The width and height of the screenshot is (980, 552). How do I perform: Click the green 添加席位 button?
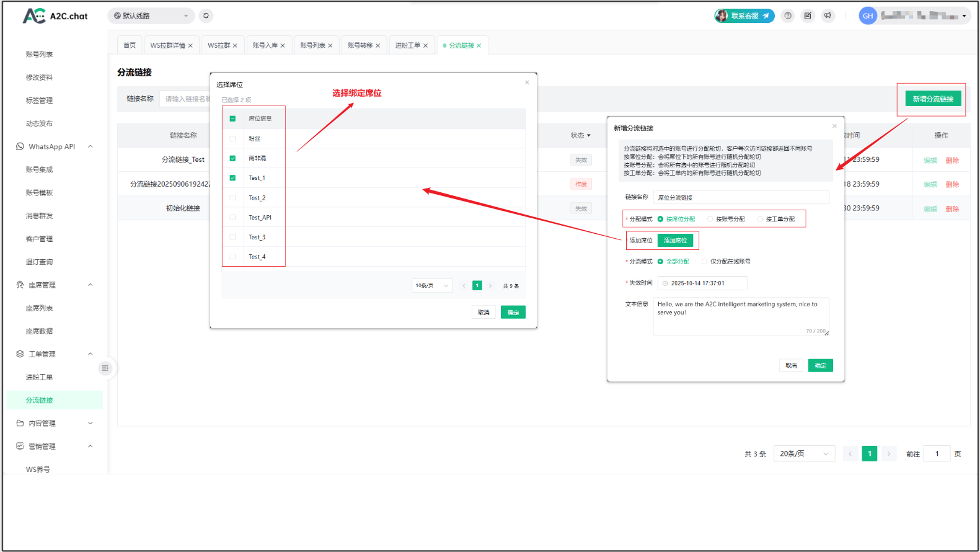[x=675, y=241]
